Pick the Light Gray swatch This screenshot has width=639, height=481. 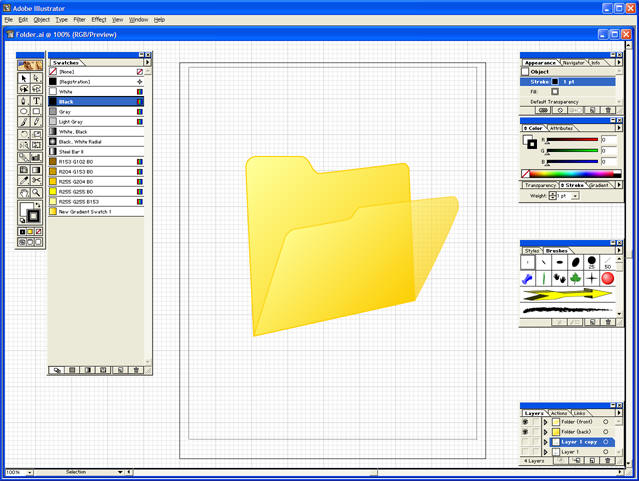click(72, 122)
